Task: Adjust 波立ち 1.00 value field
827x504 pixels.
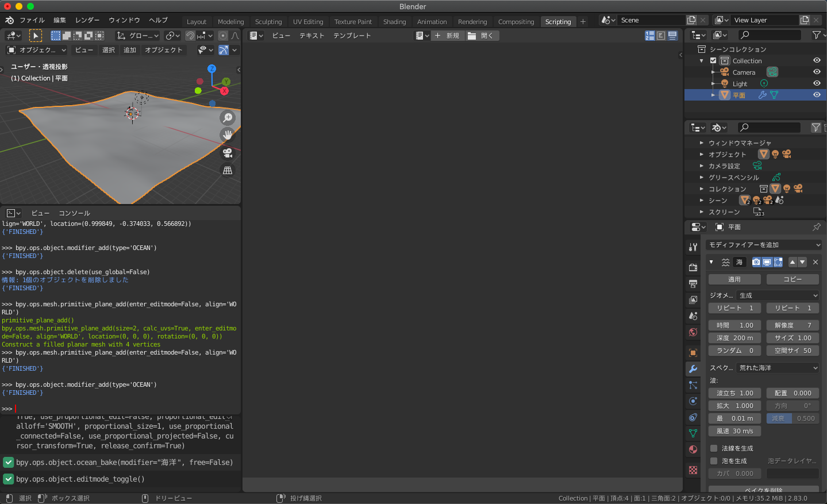Action: (734, 393)
